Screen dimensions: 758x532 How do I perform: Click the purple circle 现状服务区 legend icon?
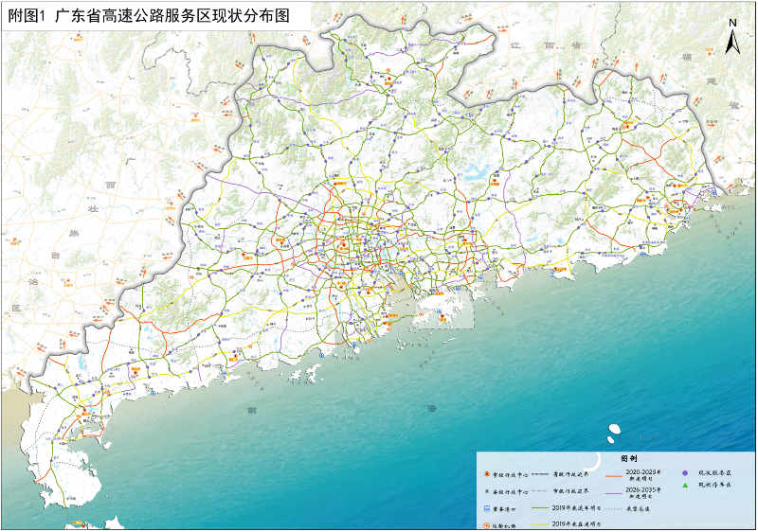pos(684,471)
